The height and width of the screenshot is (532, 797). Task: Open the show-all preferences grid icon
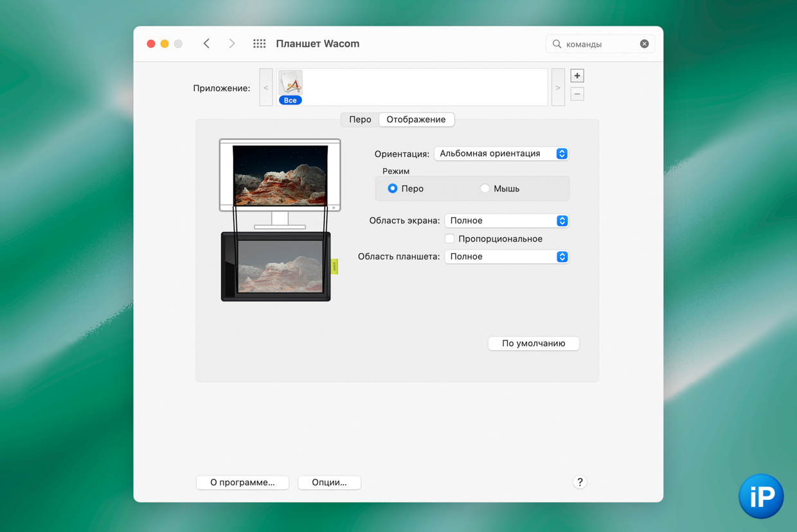point(259,44)
